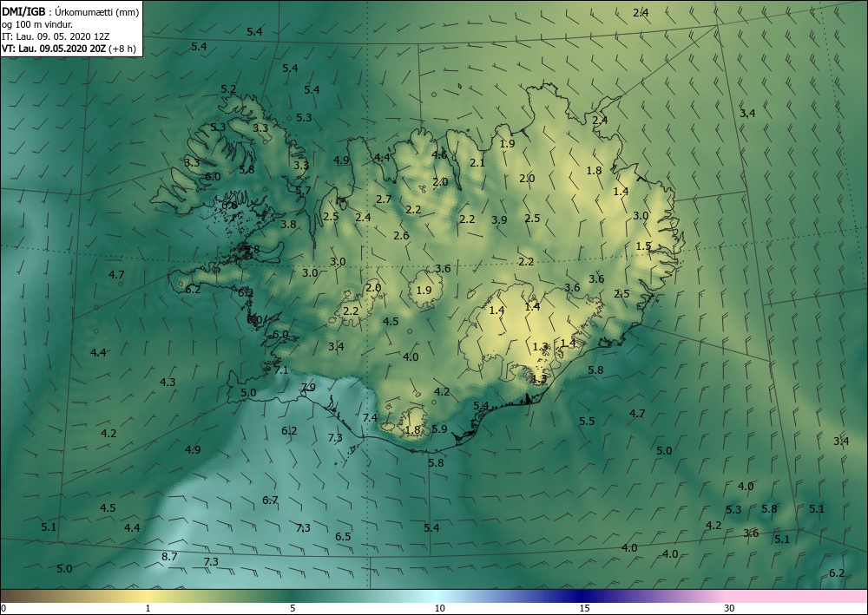
Task: Click the 2.1 value in north Iceland
Action: (477, 162)
